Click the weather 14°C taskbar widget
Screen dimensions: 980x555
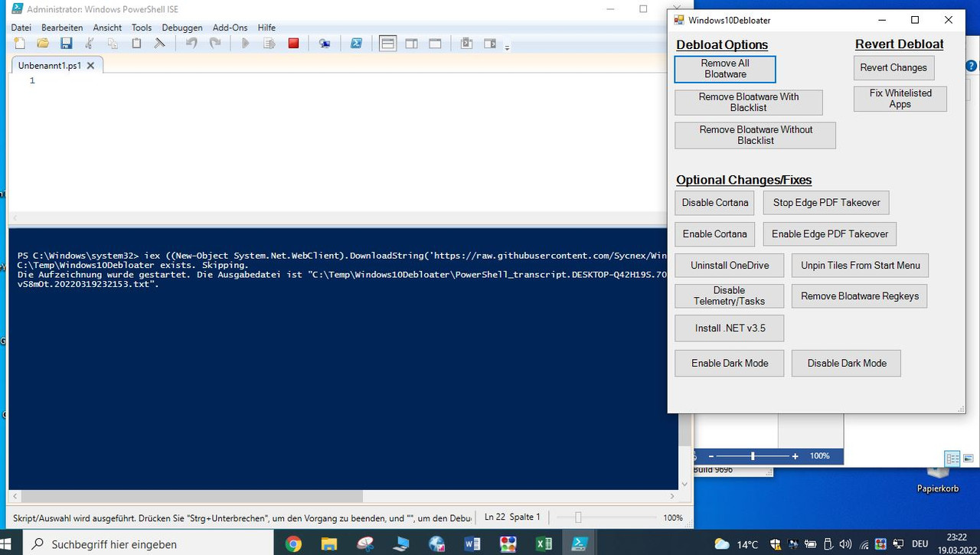736,544
